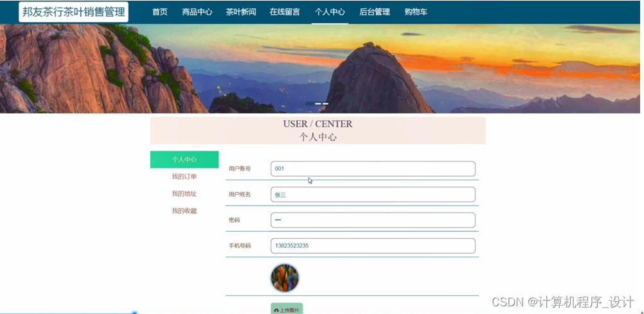Screen dimensions: 644x314
Task: Select 在线留言 in the navigation bar
Action: pos(285,12)
